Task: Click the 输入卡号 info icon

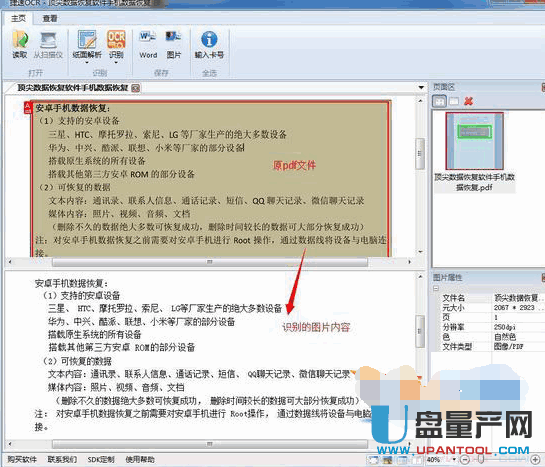Action: pos(209,44)
